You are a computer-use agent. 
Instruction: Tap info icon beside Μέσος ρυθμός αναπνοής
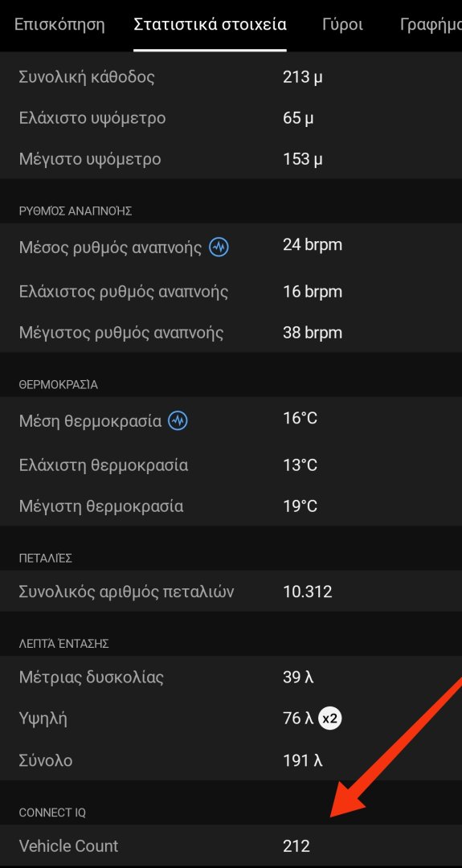pyautogui.click(x=219, y=247)
